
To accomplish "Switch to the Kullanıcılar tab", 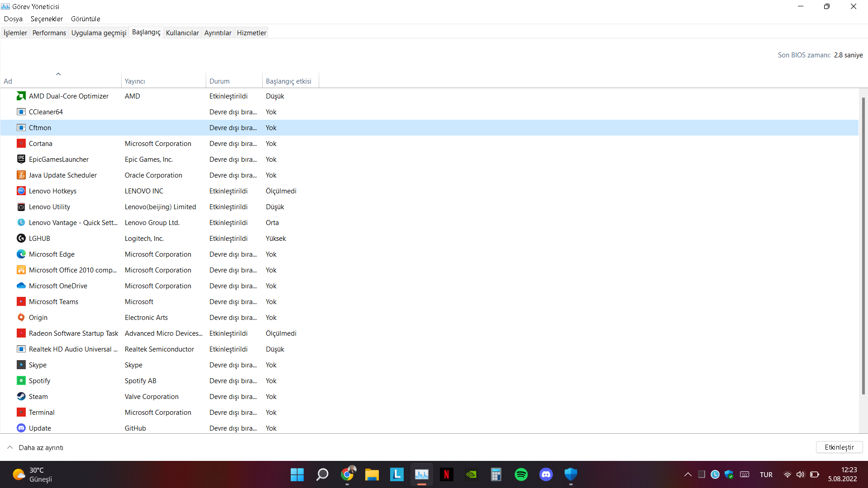I will pyautogui.click(x=182, y=33).
